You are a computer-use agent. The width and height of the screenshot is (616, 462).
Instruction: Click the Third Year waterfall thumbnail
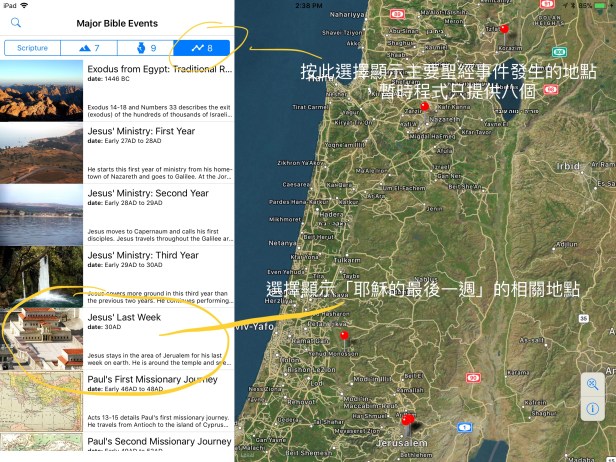pos(41,274)
